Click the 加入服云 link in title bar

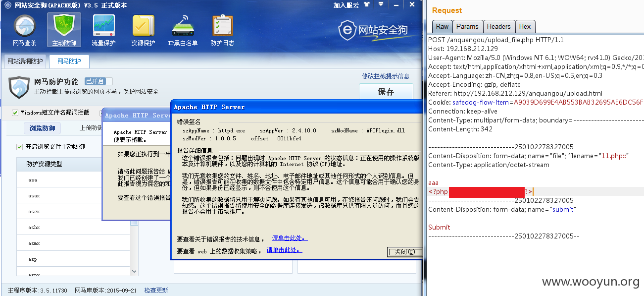tap(346, 5)
